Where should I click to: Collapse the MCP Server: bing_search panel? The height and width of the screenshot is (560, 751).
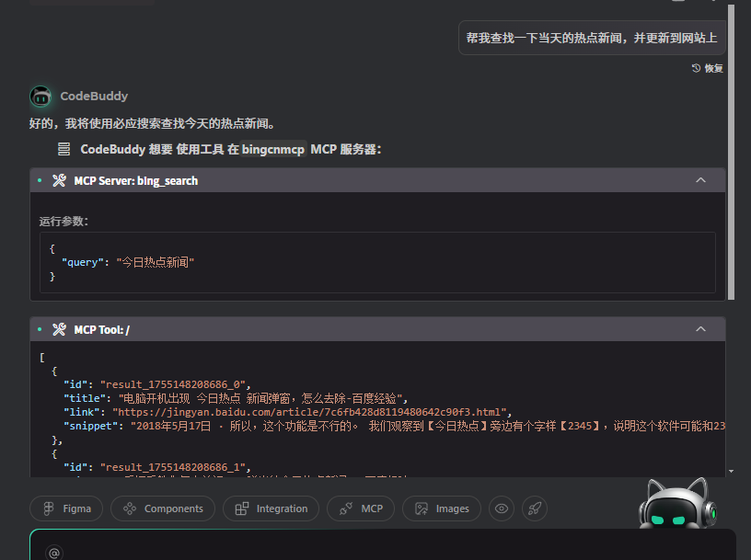click(700, 180)
